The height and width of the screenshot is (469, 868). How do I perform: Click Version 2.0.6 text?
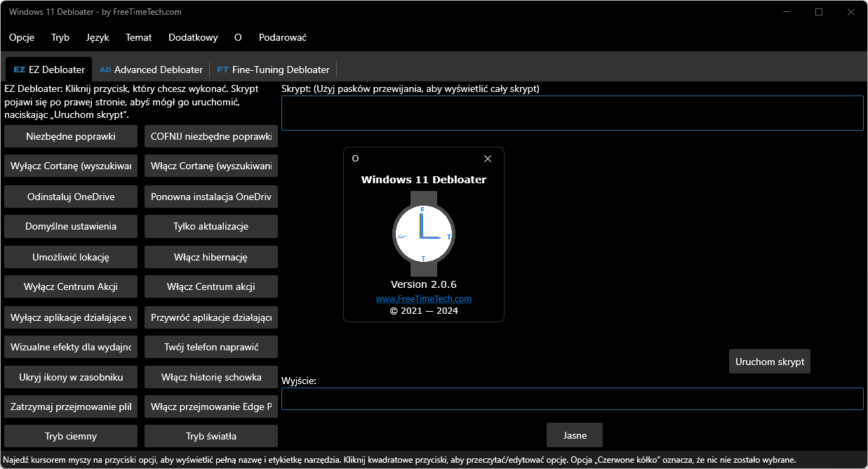(x=424, y=284)
